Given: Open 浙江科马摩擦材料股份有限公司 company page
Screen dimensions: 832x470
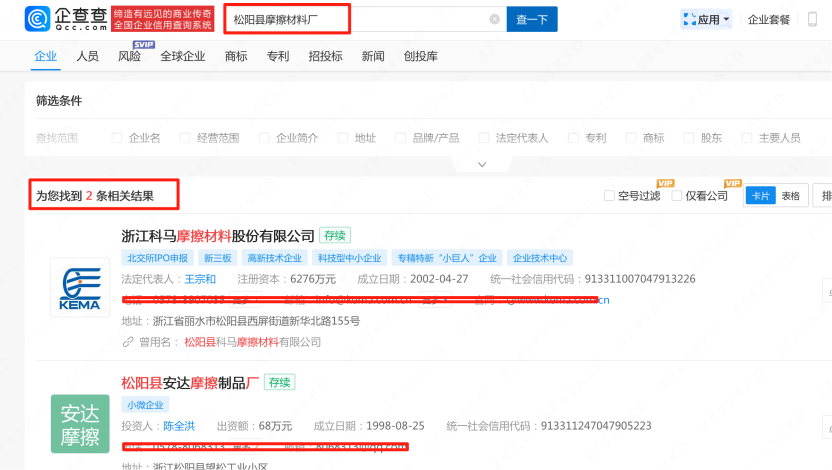Looking at the screenshot, I should tap(218, 236).
